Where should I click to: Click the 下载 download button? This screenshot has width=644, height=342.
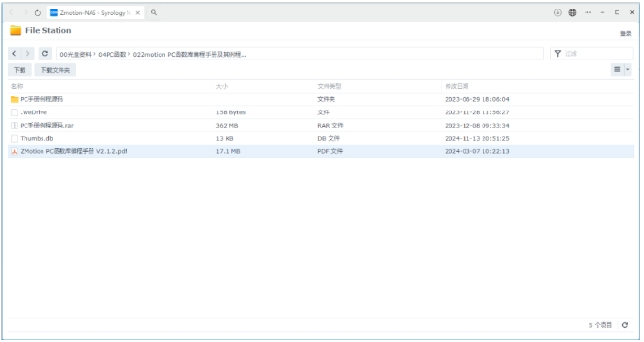pyautogui.click(x=20, y=70)
